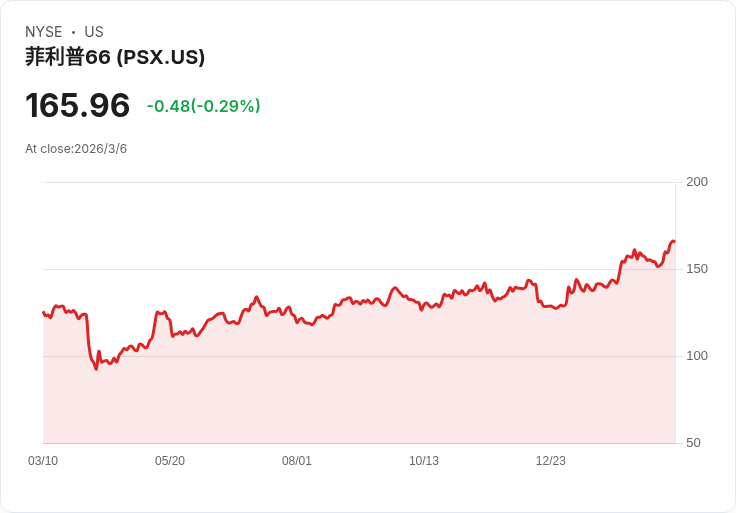Click the price line dip above the 12/23 label

pos(551,307)
